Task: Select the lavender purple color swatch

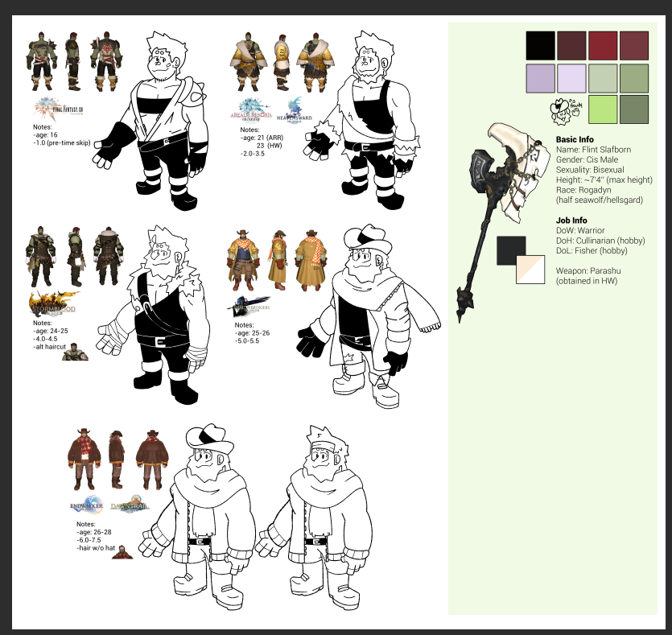Action: (x=541, y=79)
